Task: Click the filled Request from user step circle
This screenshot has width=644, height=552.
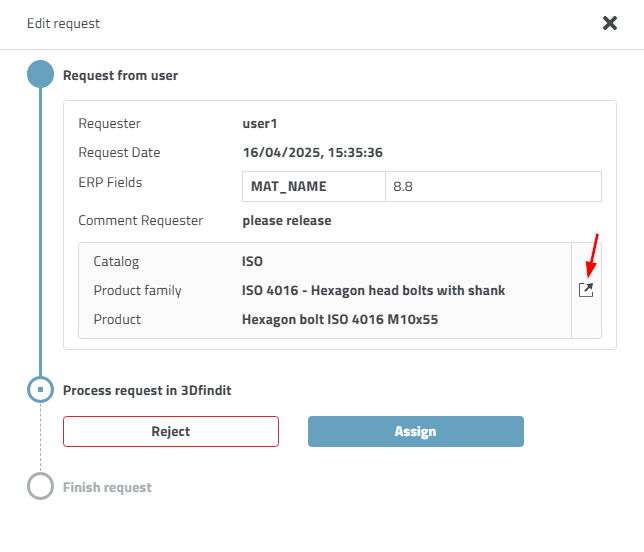Action: (x=40, y=75)
